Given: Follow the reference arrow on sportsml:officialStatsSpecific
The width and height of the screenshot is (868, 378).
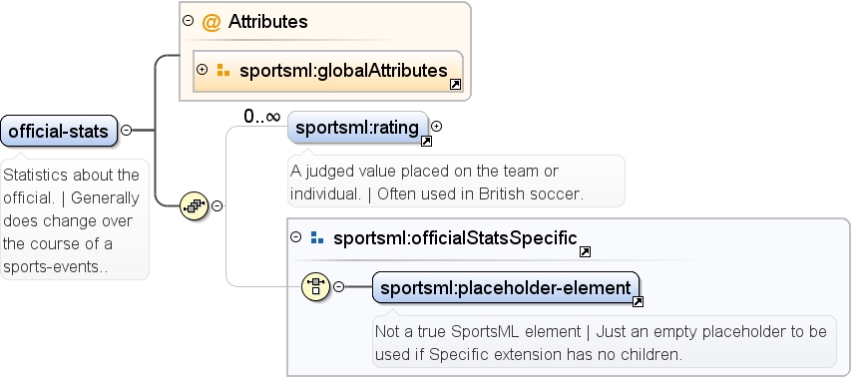Looking at the screenshot, I should tap(585, 251).
